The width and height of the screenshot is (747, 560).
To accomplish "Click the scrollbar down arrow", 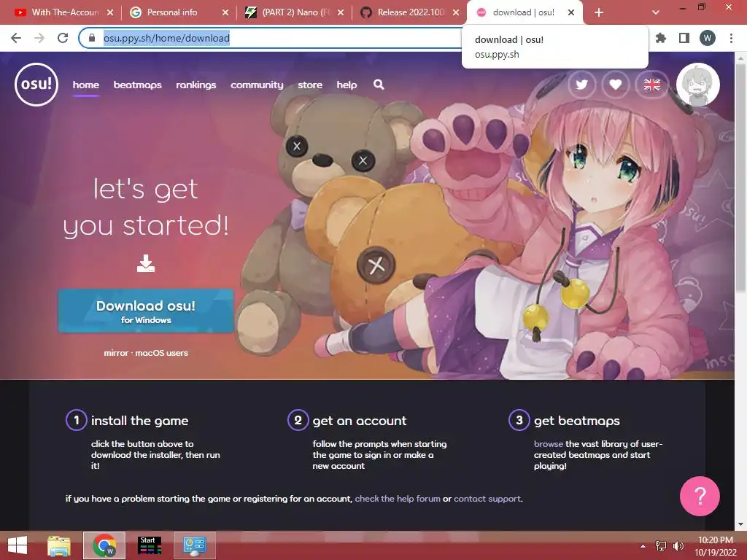I will pos(741,524).
